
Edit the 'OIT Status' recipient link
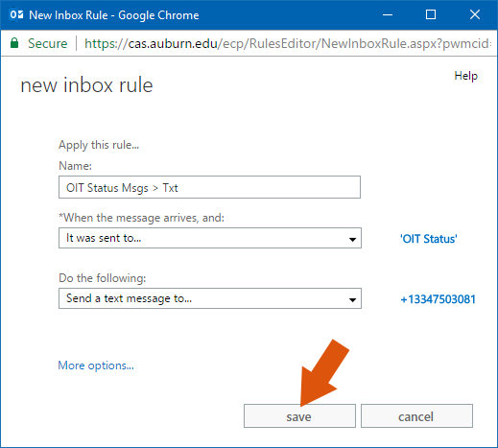coord(429,239)
